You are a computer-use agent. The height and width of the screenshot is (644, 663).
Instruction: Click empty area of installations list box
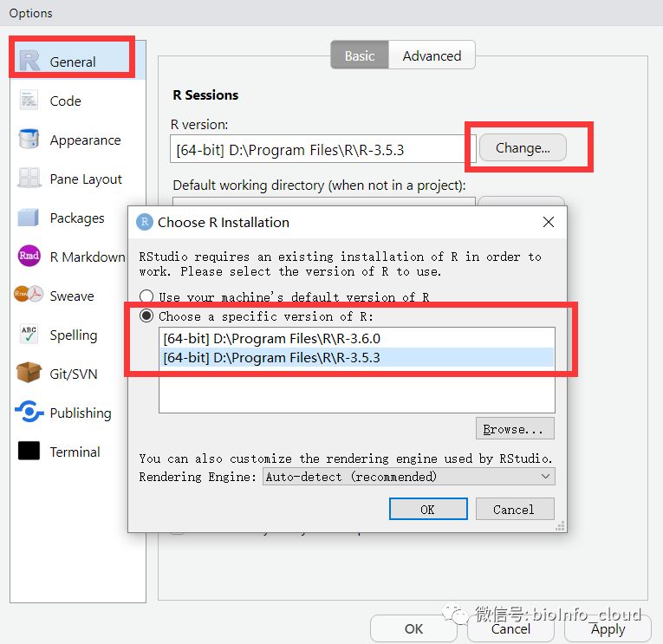click(x=356, y=394)
